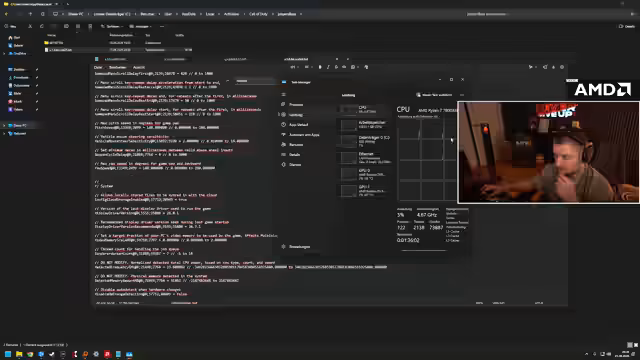The width and height of the screenshot is (640, 360).
Task: Select Leistung tab in Task Manager sidebar
Action: tap(296, 115)
